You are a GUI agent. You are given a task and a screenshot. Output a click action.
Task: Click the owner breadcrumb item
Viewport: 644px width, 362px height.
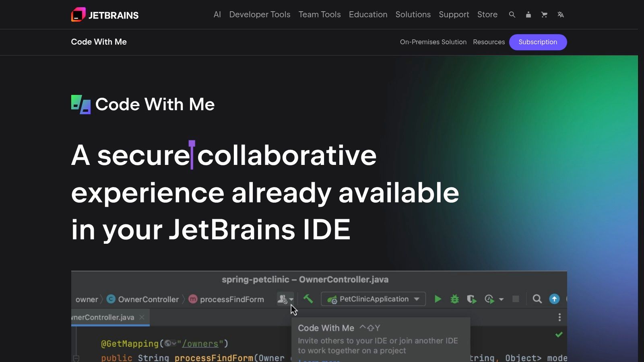click(87, 299)
